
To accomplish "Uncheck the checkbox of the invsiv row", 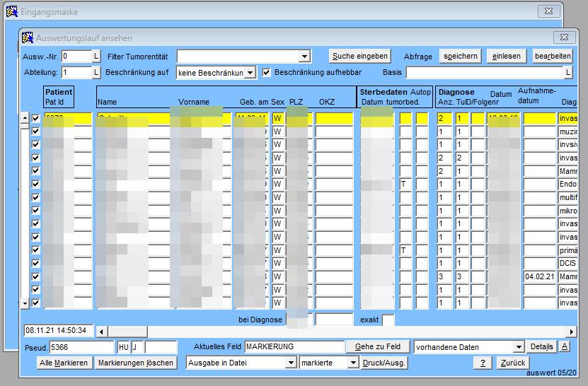I will click(x=35, y=144).
